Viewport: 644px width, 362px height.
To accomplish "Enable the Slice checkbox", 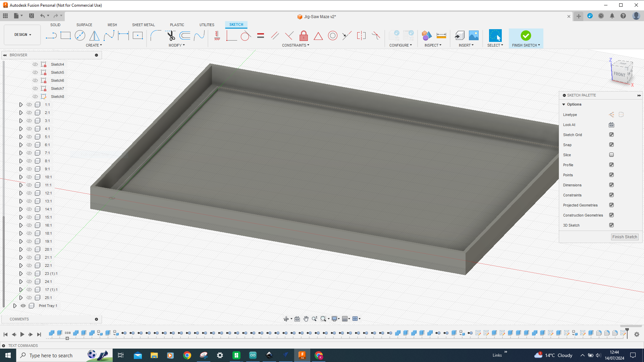I will 611,155.
